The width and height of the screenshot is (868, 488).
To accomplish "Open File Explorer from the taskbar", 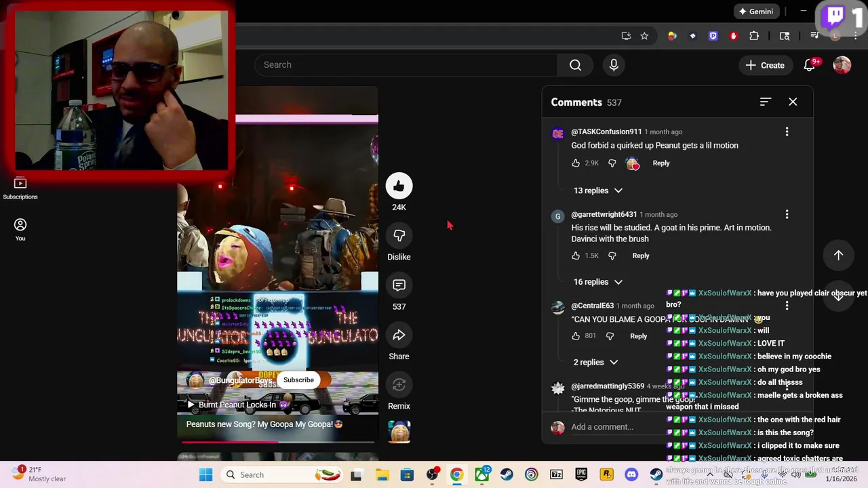I will tap(382, 474).
